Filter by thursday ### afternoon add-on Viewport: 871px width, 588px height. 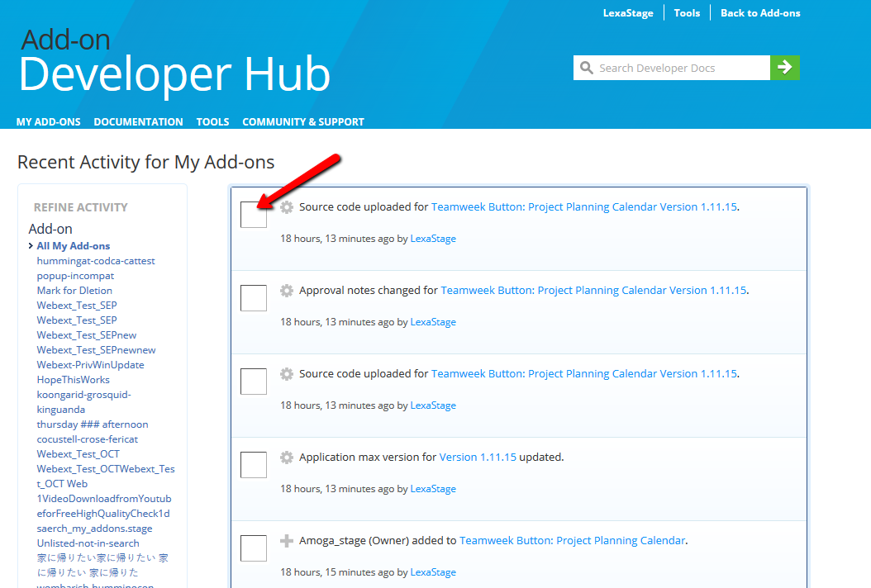(93, 424)
